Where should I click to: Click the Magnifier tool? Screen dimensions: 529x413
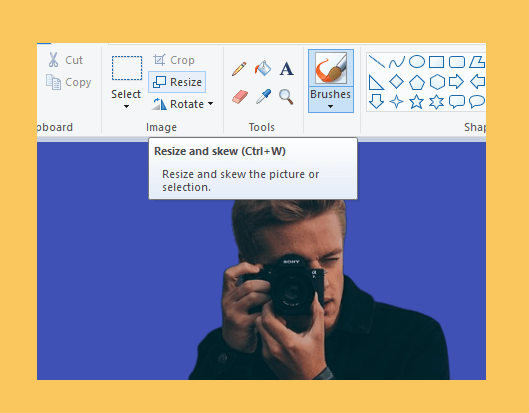coord(286,97)
